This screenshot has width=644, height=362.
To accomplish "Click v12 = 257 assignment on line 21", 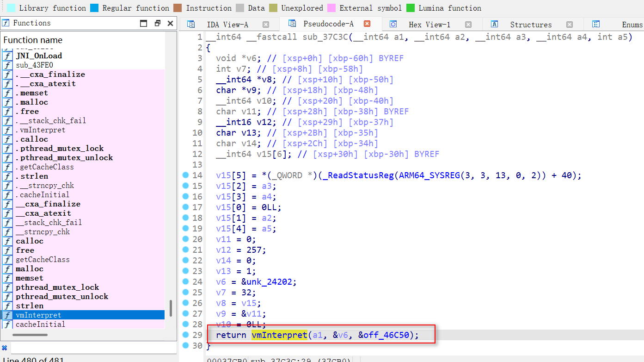I will point(241,250).
